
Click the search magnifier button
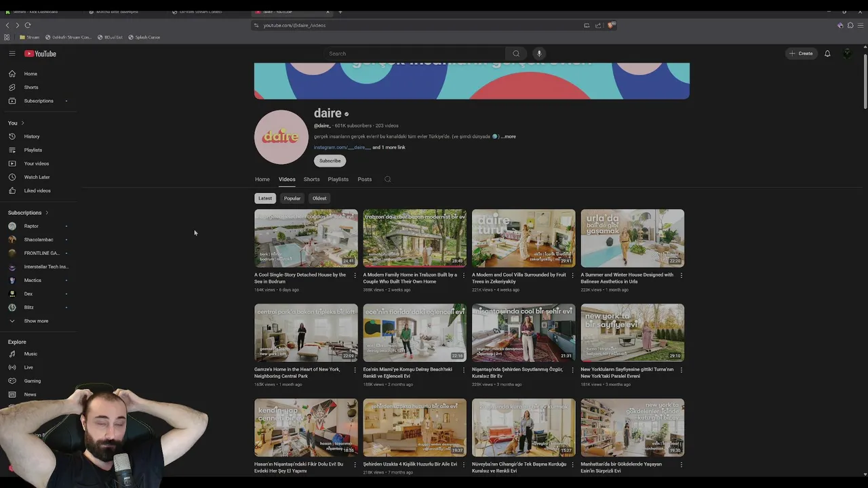click(516, 54)
